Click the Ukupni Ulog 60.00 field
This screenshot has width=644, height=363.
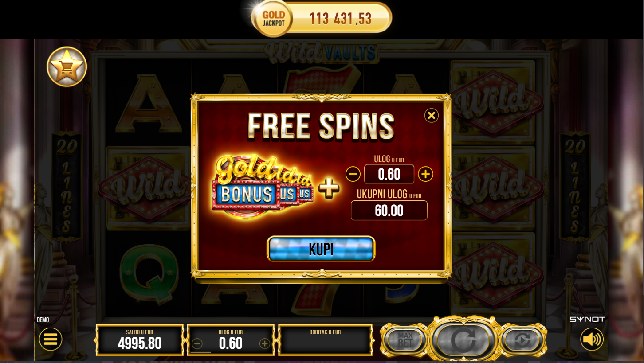389,210
